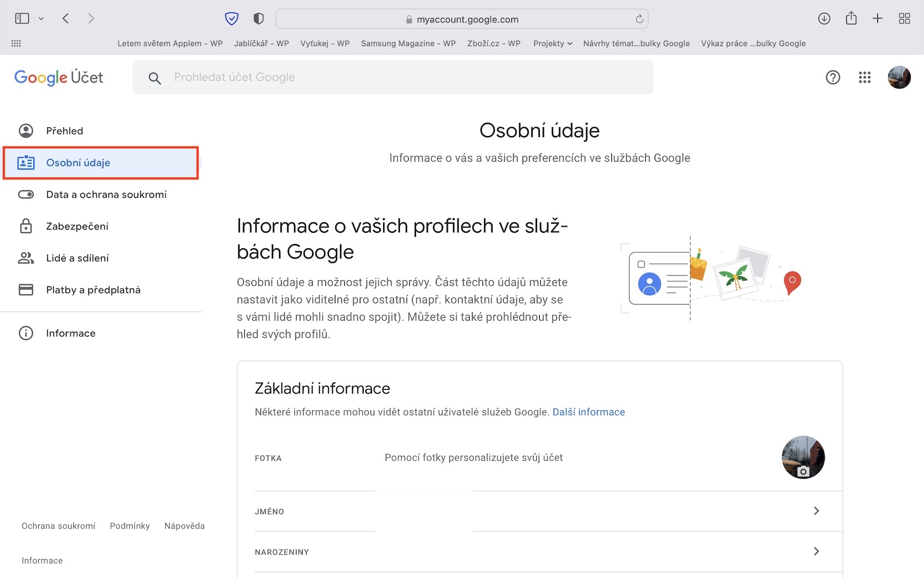Click the FOTKA row description text

474,457
